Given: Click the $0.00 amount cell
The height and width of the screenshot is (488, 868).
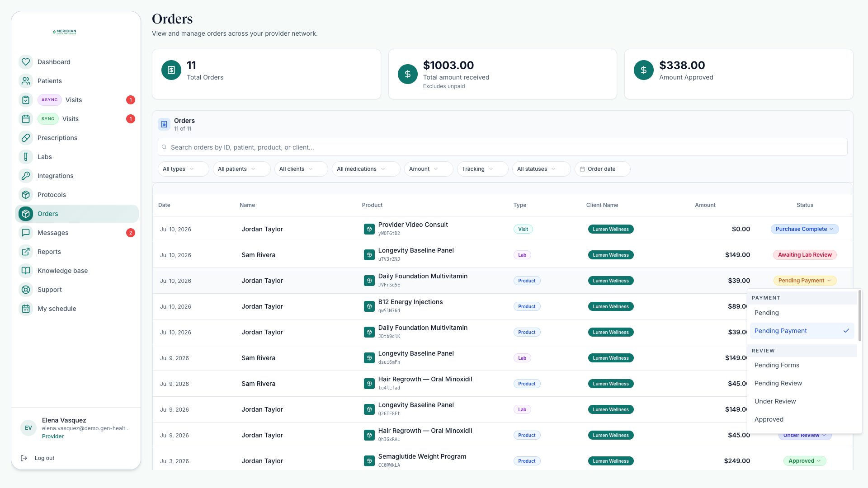Looking at the screenshot, I should [741, 229].
